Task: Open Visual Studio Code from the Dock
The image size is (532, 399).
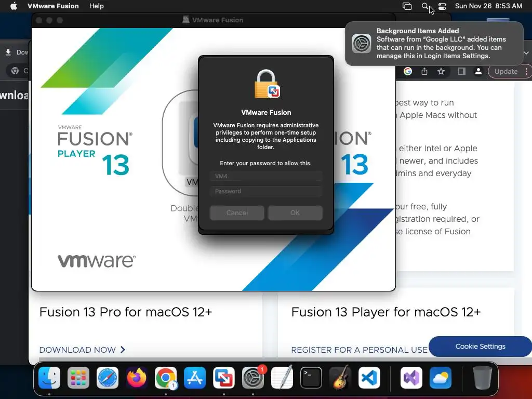Action: pos(369,378)
